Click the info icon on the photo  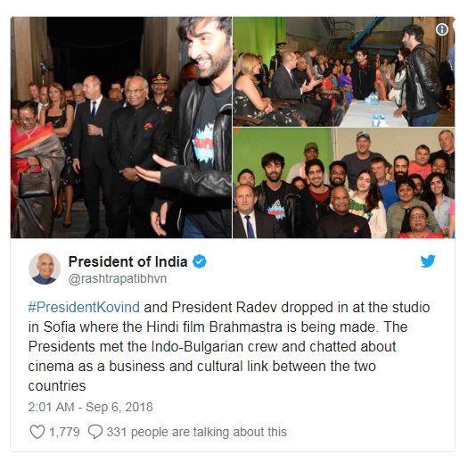(x=442, y=29)
